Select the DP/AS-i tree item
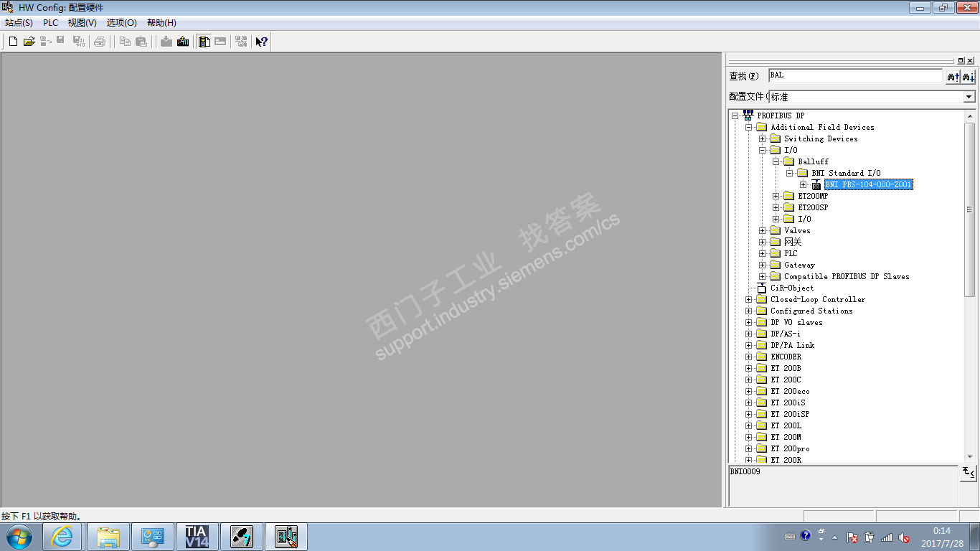 786,334
